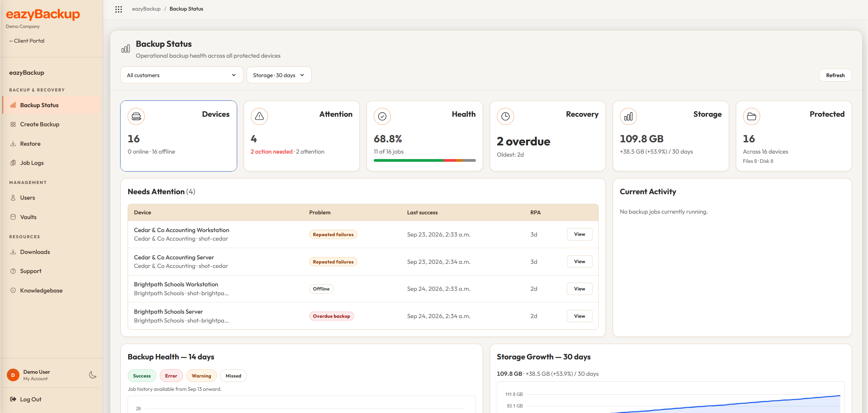Select the Devices summary card

(x=179, y=136)
